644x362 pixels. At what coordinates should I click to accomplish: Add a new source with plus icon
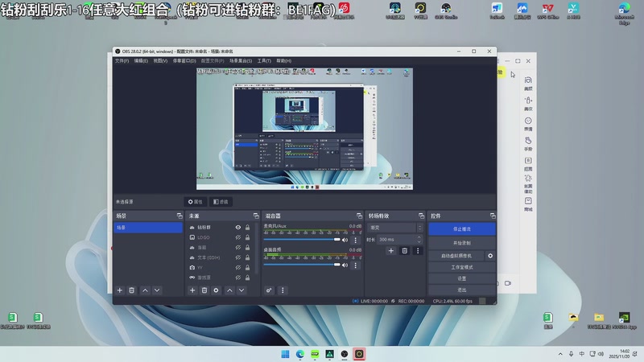(x=192, y=290)
